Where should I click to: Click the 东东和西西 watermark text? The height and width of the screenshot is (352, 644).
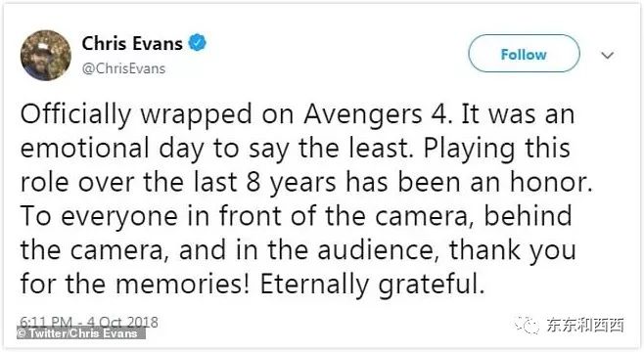tap(585, 325)
